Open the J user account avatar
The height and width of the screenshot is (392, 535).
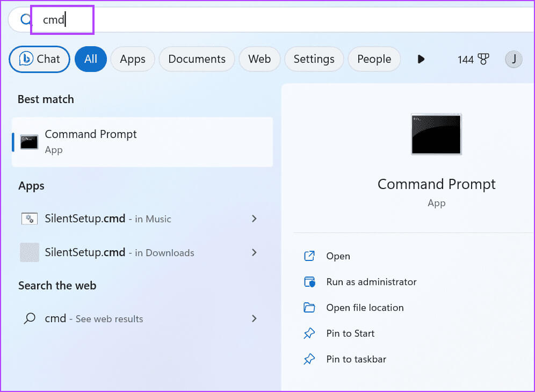pyautogui.click(x=514, y=59)
